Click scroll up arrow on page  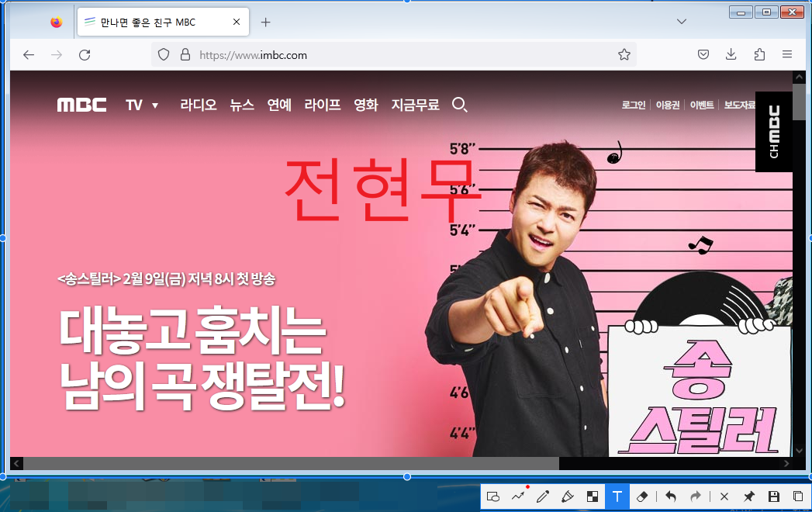tap(799, 78)
